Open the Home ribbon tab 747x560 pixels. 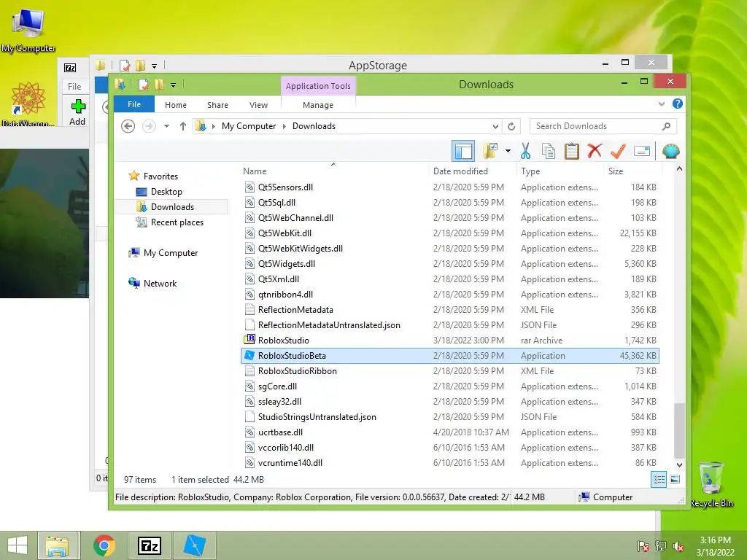(176, 105)
